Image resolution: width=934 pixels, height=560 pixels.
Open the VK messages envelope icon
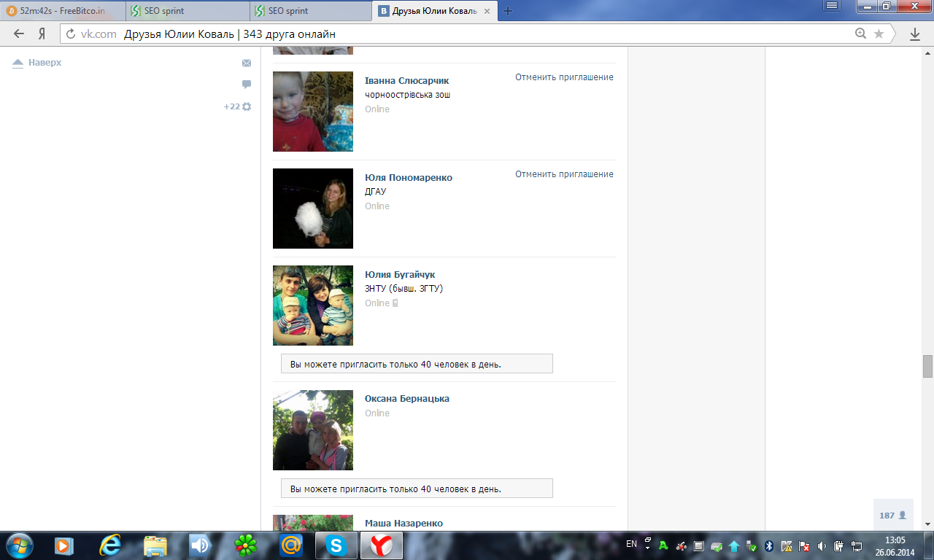pos(247,63)
